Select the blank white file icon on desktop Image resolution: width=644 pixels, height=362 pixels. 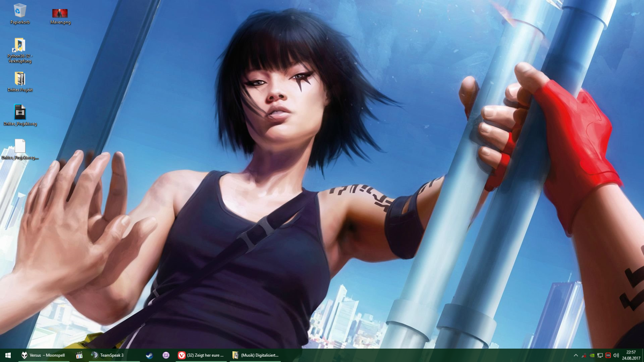pyautogui.click(x=20, y=150)
